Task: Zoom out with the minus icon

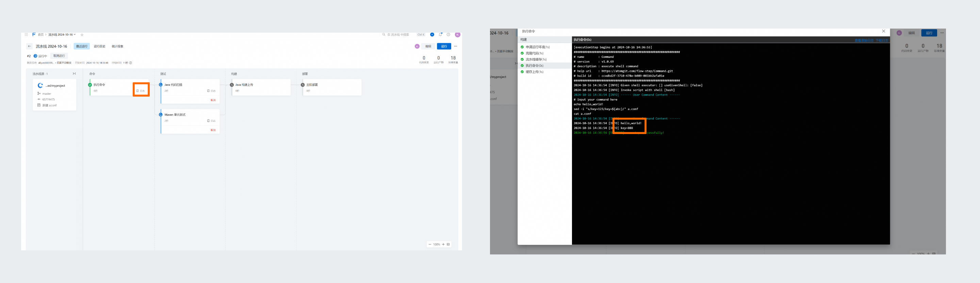Action: (430, 245)
